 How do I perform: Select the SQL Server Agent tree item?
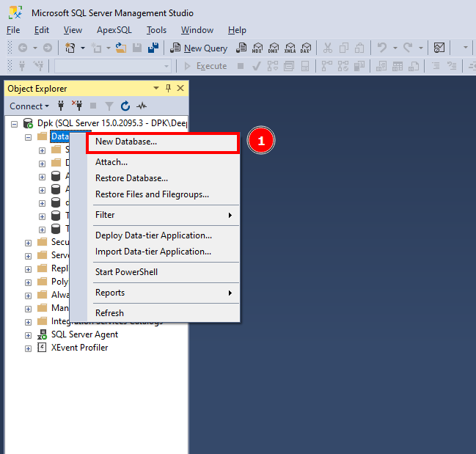(x=84, y=334)
